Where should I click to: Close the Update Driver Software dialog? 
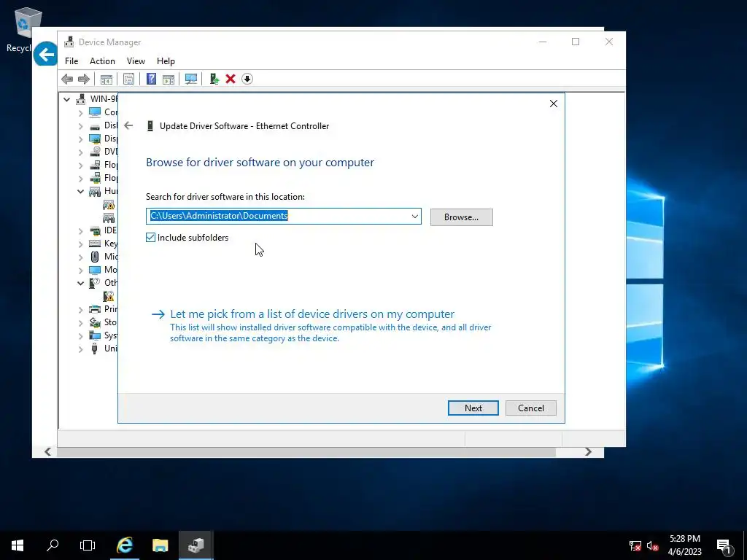pos(554,104)
